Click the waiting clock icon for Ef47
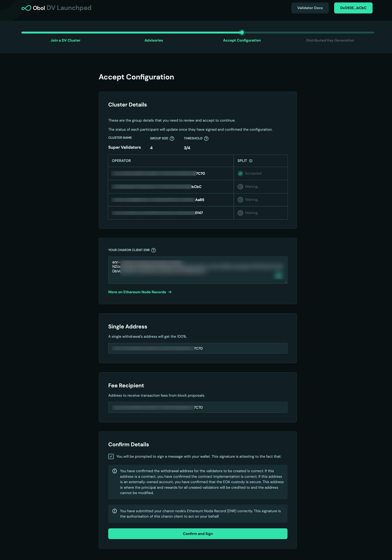 pyautogui.click(x=240, y=213)
